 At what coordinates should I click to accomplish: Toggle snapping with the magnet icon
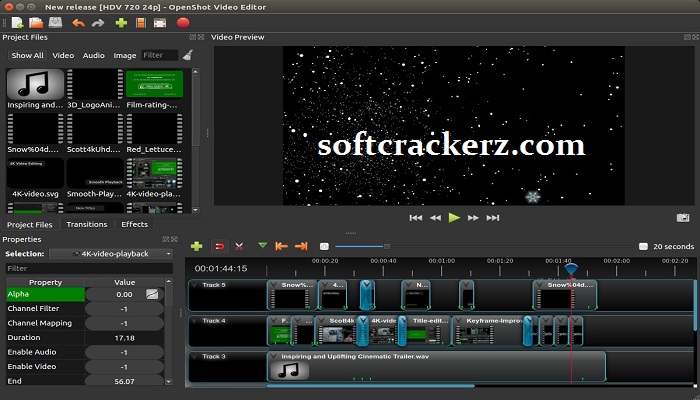220,246
